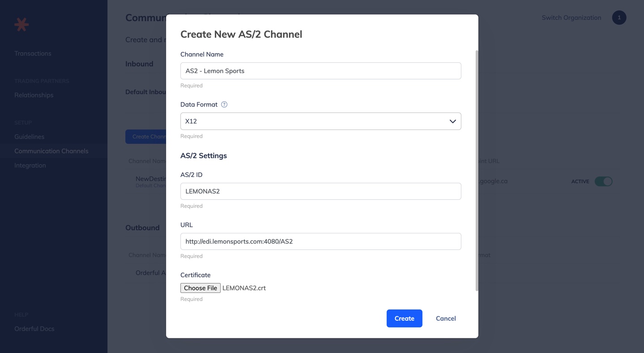Viewport: 644px width, 353px height.
Task: Click the LEMONAS2.crt file name text
Action: click(x=244, y=288)
